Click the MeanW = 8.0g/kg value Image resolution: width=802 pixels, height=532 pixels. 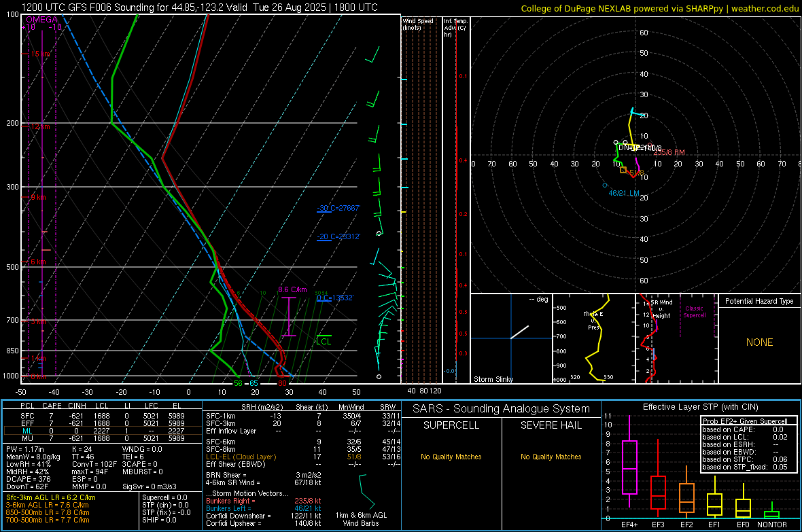tap(33, 457)
